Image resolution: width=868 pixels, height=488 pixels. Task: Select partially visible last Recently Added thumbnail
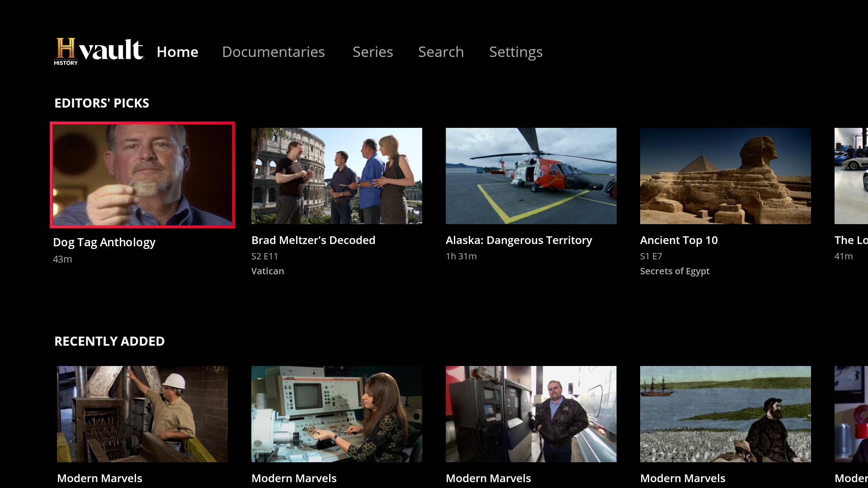(851, 414)
